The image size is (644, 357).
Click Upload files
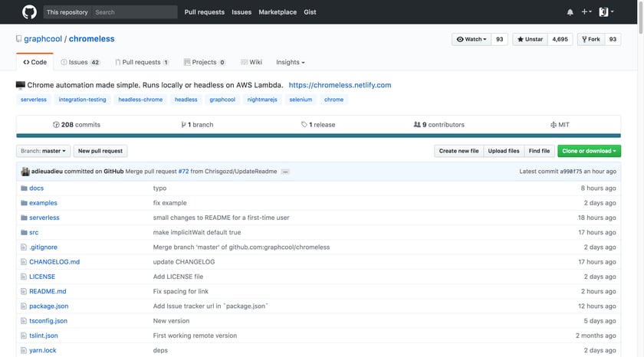pyautogui.click(x=504, y=151)
